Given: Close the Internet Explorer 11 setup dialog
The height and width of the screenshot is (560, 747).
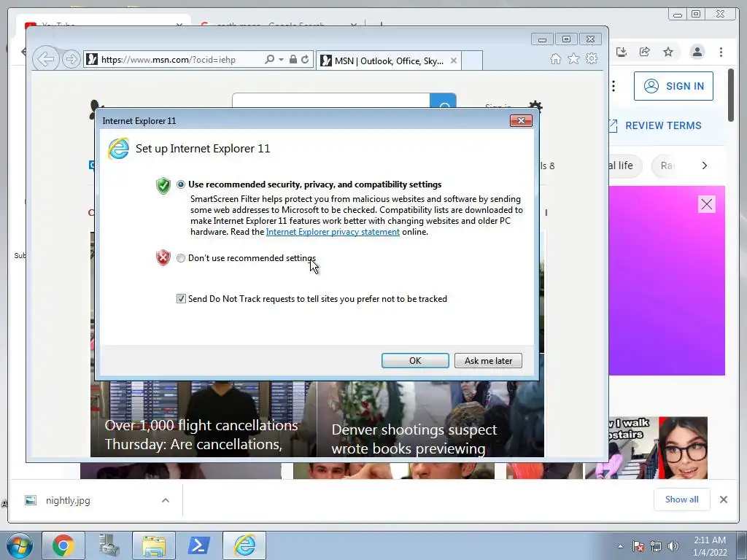Looking at the screenshot, I should click(x=521, y=121).
